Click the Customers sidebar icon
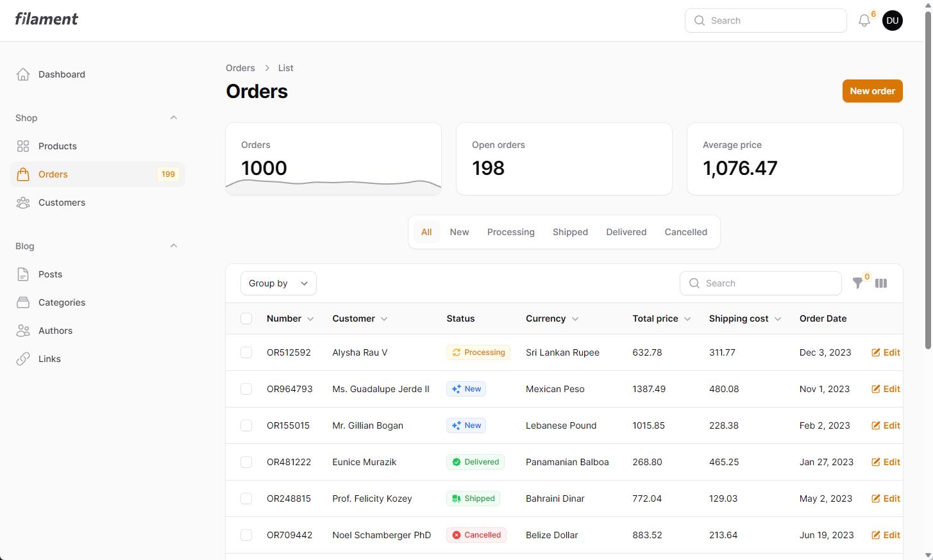Screen dimensions: 933x560 [23, 202]
